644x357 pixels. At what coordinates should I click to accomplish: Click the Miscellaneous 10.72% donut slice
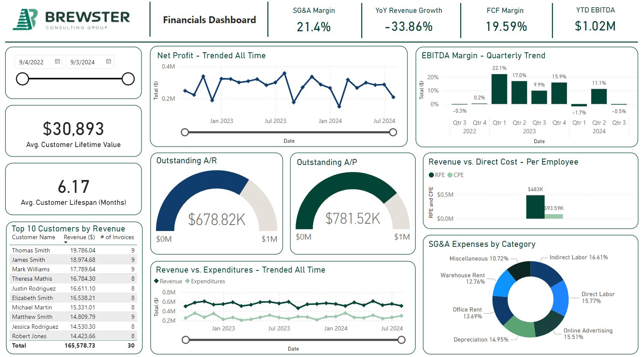coord(520,270)
